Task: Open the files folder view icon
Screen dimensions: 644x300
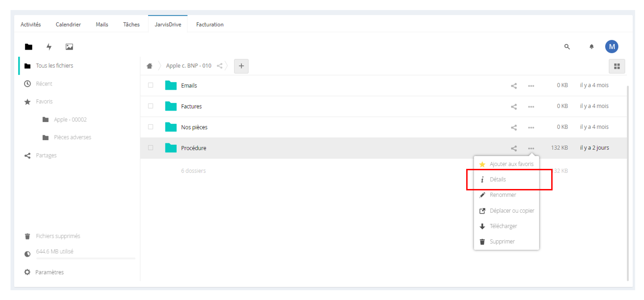Action: (29, 47)
